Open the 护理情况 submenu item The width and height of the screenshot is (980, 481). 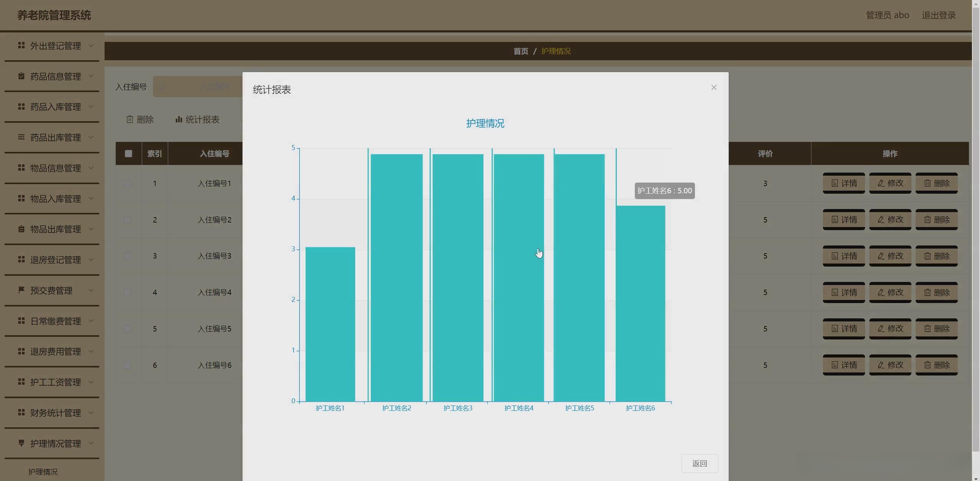pos(43,472)
